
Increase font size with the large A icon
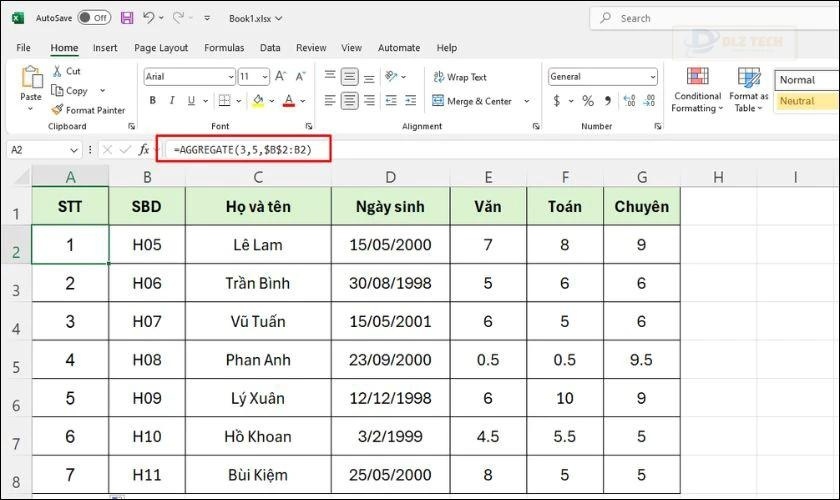coord(281,76)
